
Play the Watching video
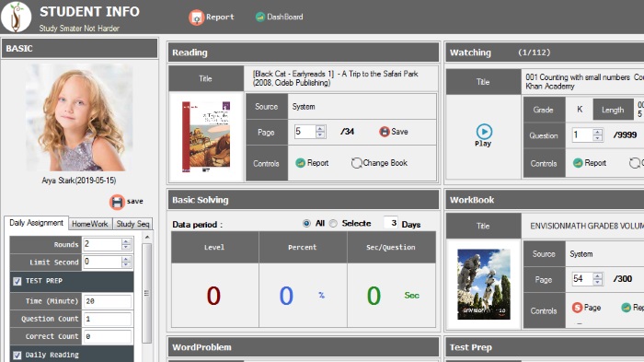[484, 135]
